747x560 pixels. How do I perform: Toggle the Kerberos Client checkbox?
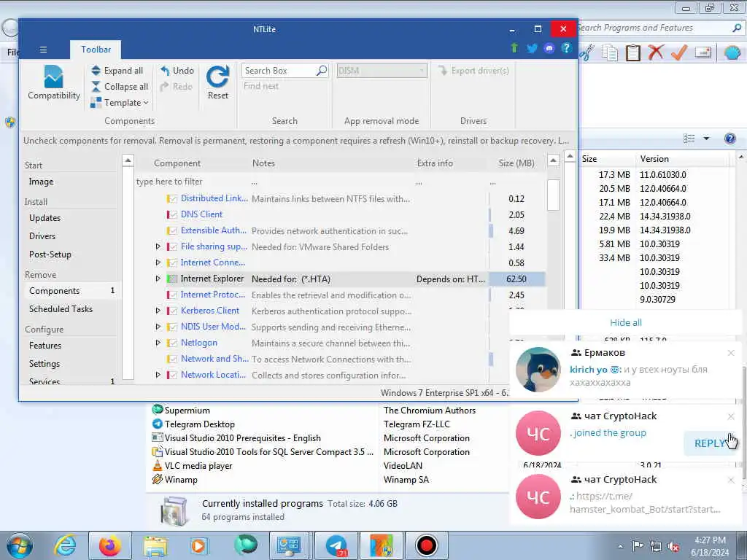click(x=172, y=311)
